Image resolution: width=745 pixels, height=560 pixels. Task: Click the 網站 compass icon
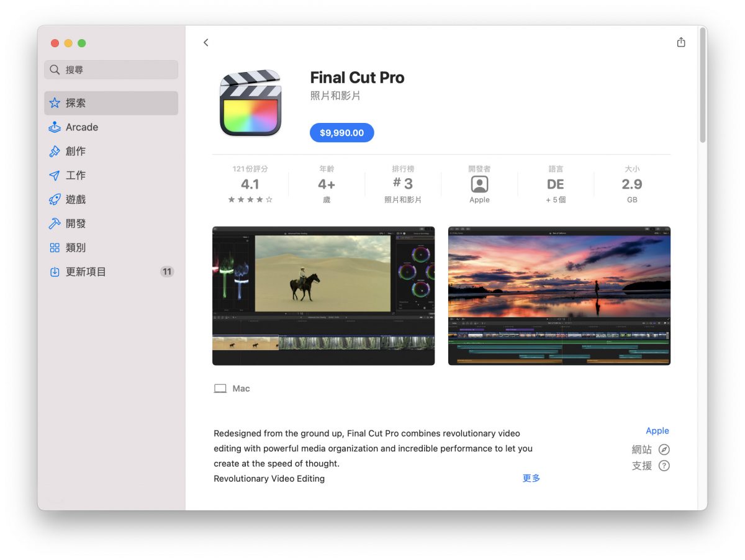pyautogui.click(x=664, y=449)
